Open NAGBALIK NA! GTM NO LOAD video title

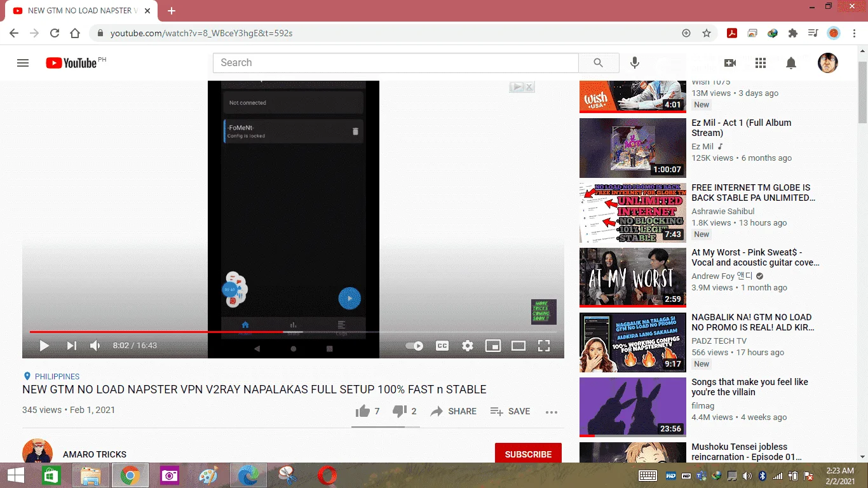tap(753, 322)
